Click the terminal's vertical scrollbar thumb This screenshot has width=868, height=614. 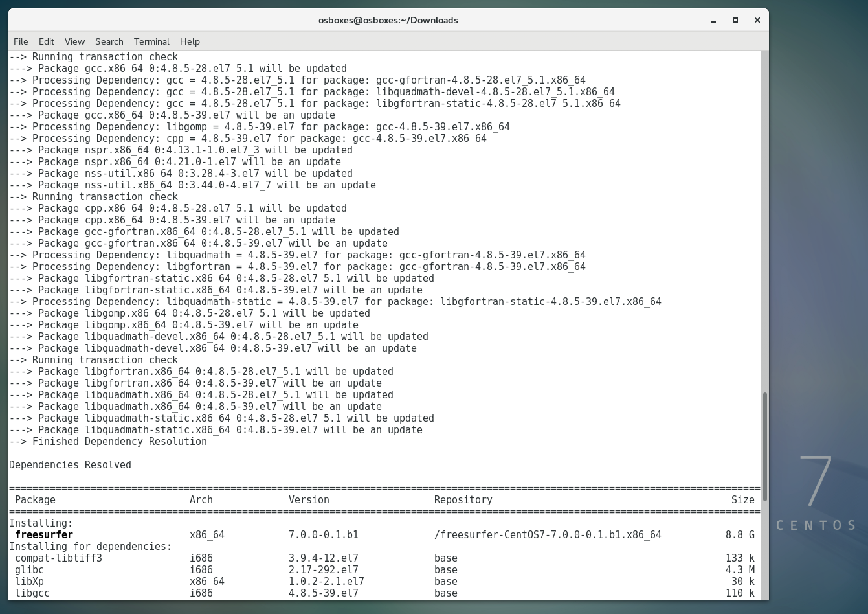pyautogui.click(x=764, y=446)
